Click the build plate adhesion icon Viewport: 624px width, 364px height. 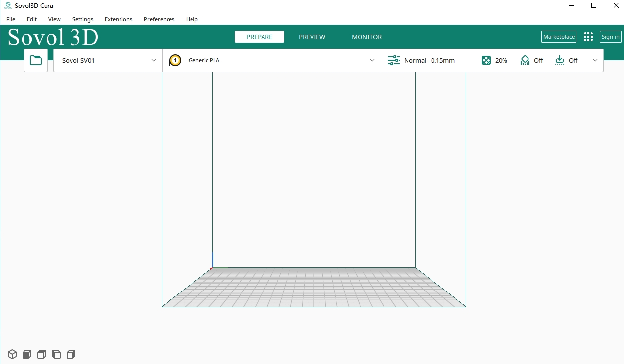pyautogui.click(x=560, y=60)
